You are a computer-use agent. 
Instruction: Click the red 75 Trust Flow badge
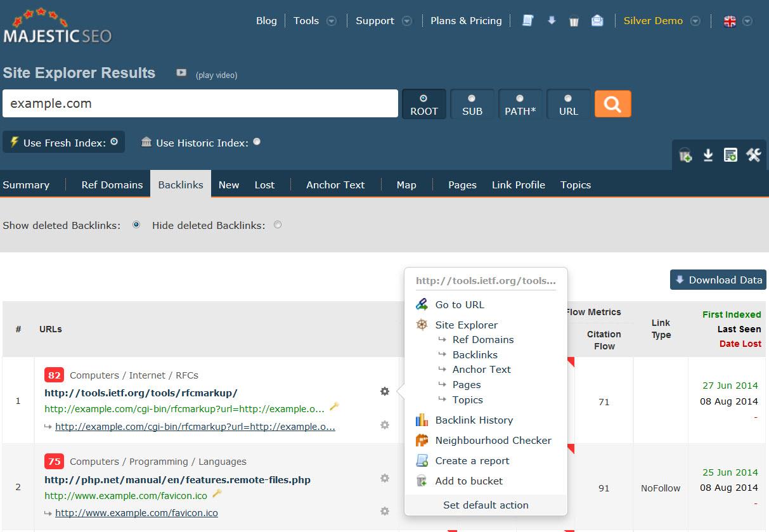click(55, 462)
